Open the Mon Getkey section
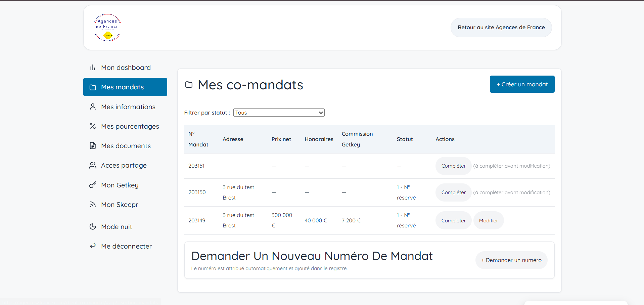The image size is (644, 305). [x=125, y=185]
